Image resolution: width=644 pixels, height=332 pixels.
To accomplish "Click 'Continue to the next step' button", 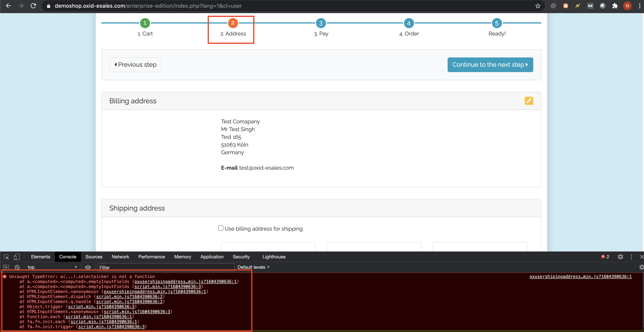I will click(x=490, y=65).
